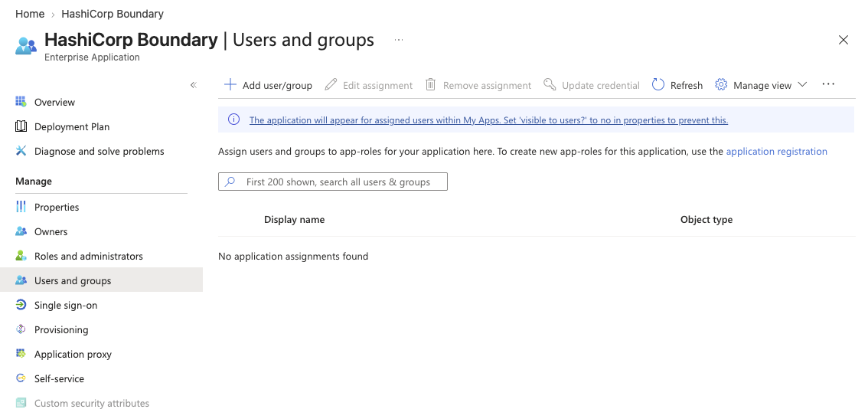Click the Refresh button label
Screen dimensions: 868x419
[x=687, y=85]
